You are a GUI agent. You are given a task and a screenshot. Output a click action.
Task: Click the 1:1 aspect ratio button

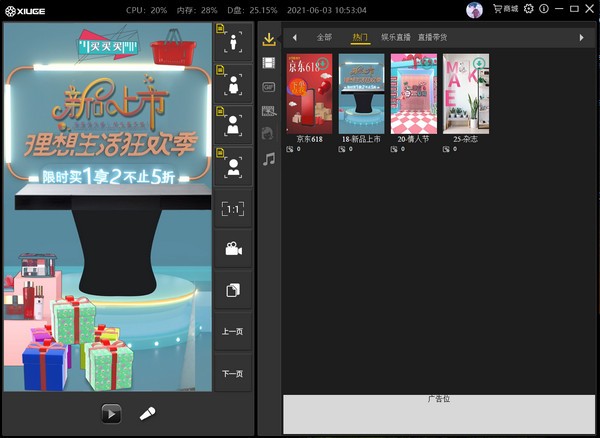(233, 208)
